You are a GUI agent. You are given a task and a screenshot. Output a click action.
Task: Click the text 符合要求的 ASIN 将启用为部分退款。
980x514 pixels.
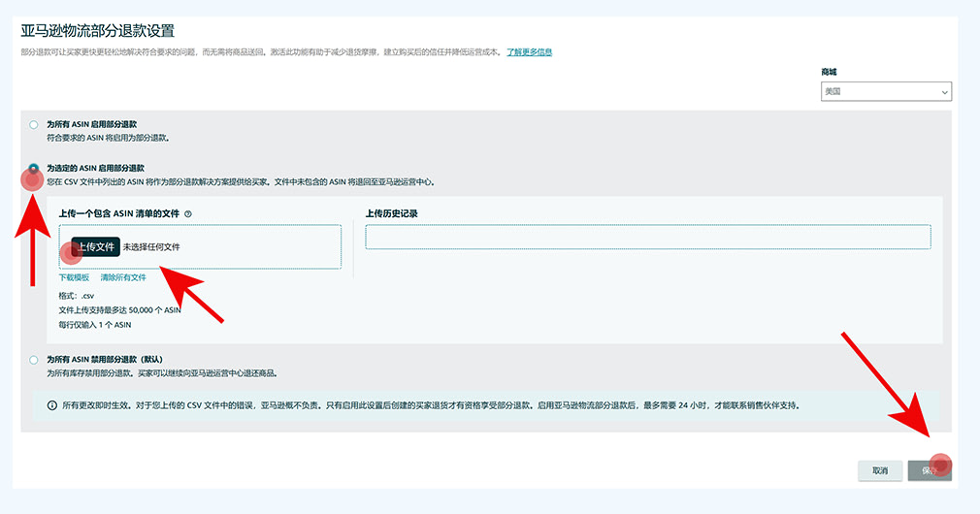[x=108, y=138]
